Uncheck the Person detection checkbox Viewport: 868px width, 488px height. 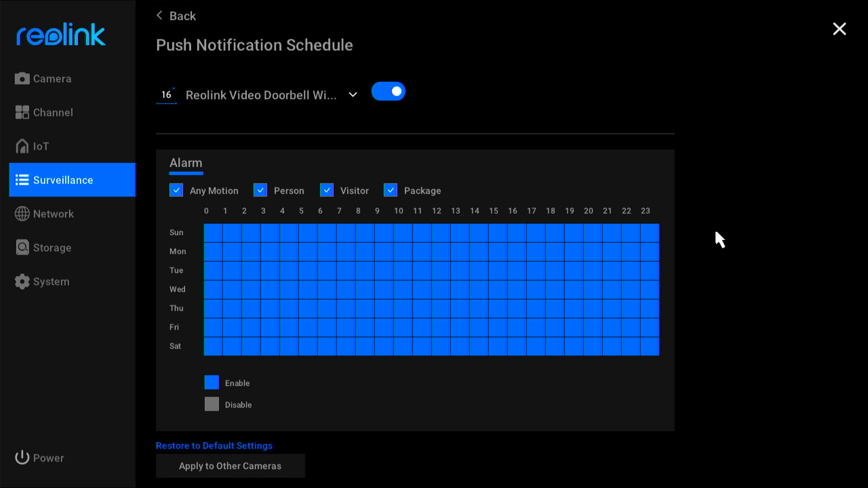point(260,190)
